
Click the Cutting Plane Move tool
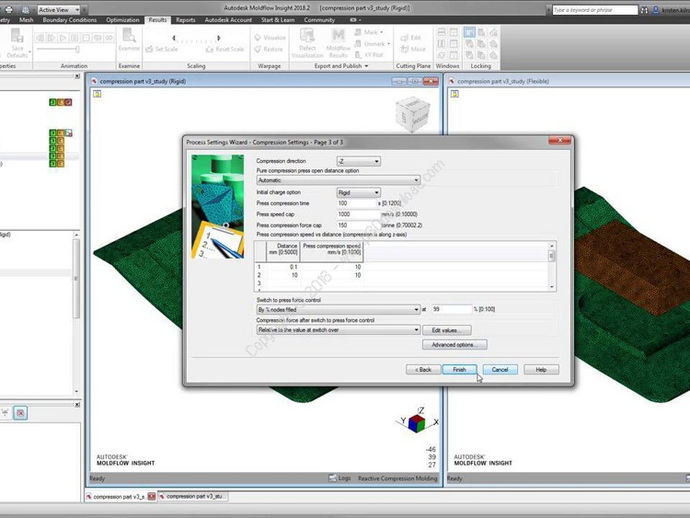[413, 49]
